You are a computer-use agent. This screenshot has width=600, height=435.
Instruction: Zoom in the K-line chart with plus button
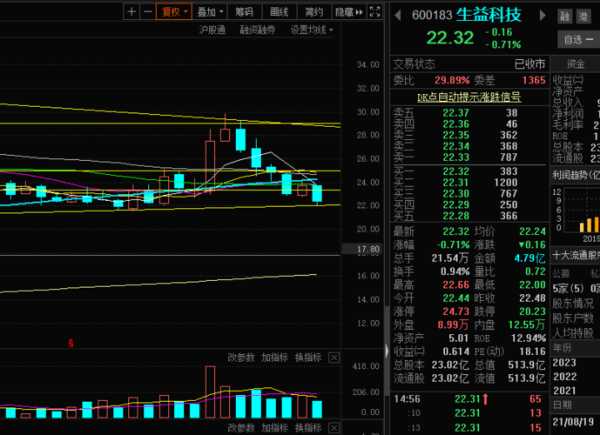click(131, 12)
